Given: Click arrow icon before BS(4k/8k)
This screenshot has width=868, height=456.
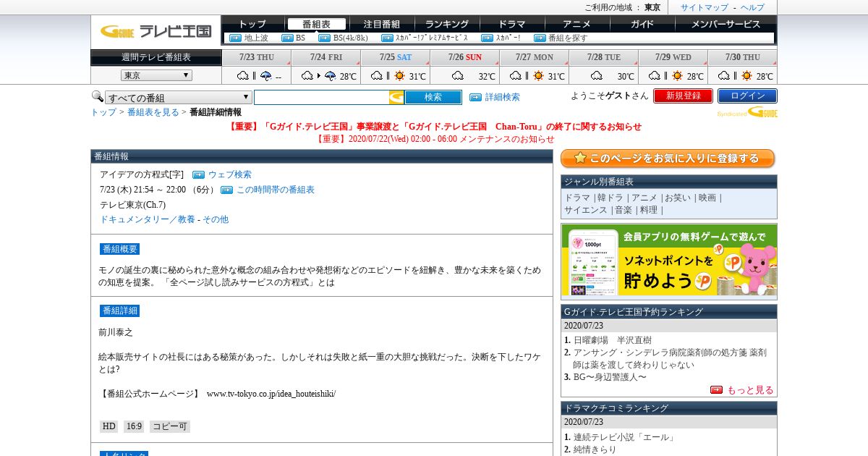Looking at the screenshot, I should (x=324, y=38).
